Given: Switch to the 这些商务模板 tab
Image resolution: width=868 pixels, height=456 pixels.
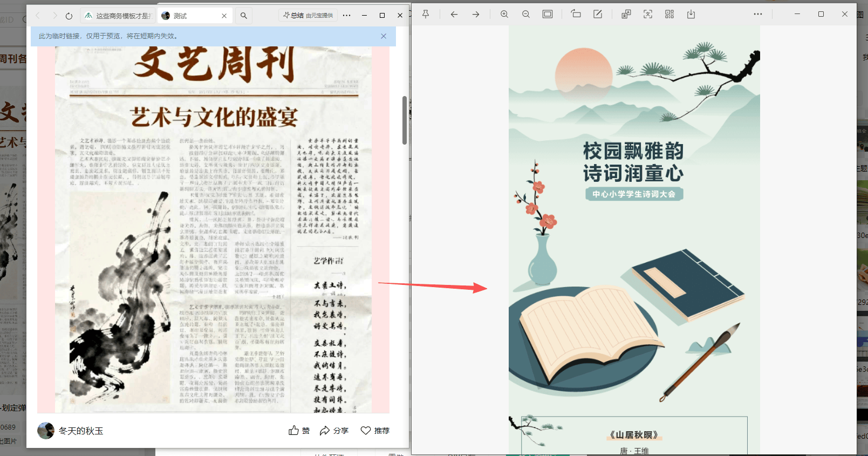Looking at the screenshot, I should tap(119, 16).
